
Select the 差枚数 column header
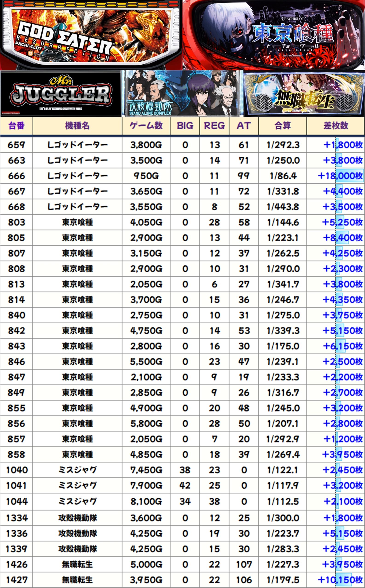pos(336,126)
